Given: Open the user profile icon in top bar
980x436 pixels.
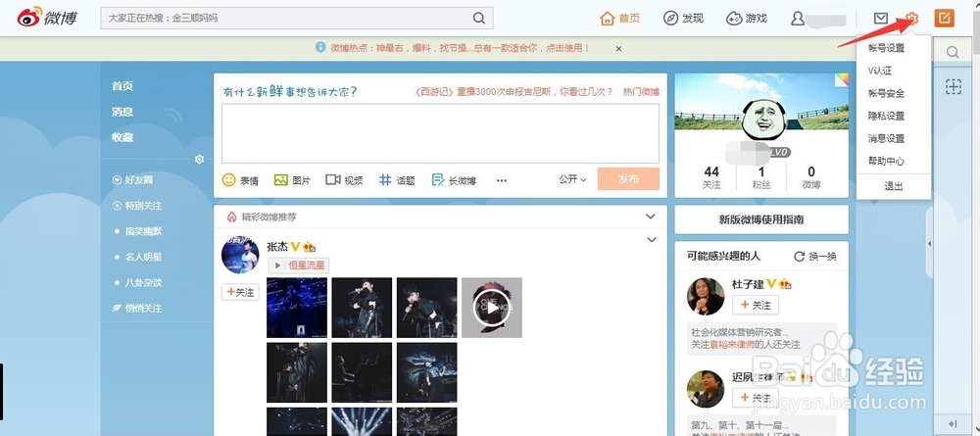Looking at the screenshot, I should (798, 18).
